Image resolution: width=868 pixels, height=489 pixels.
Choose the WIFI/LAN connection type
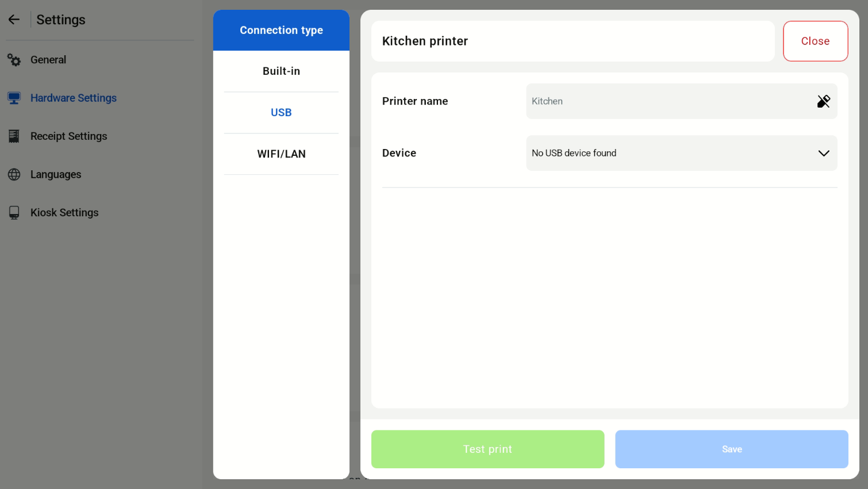tap(281, 154)
